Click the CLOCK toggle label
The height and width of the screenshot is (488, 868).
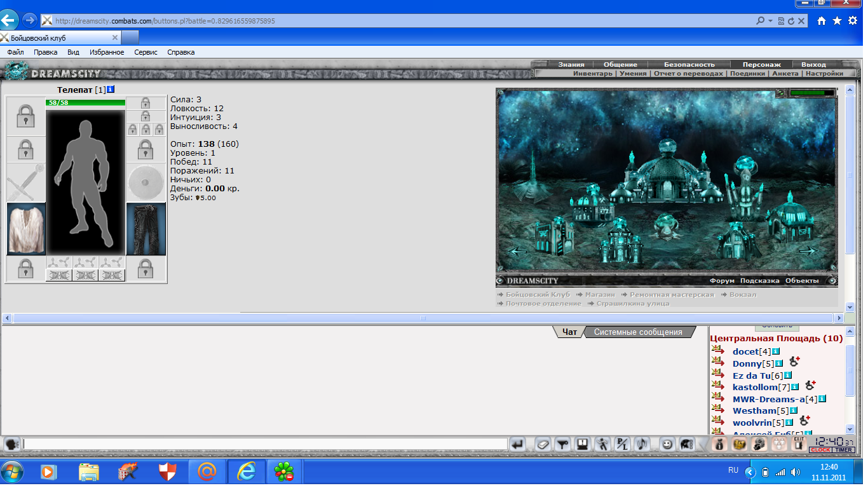[x=820, y=450]
